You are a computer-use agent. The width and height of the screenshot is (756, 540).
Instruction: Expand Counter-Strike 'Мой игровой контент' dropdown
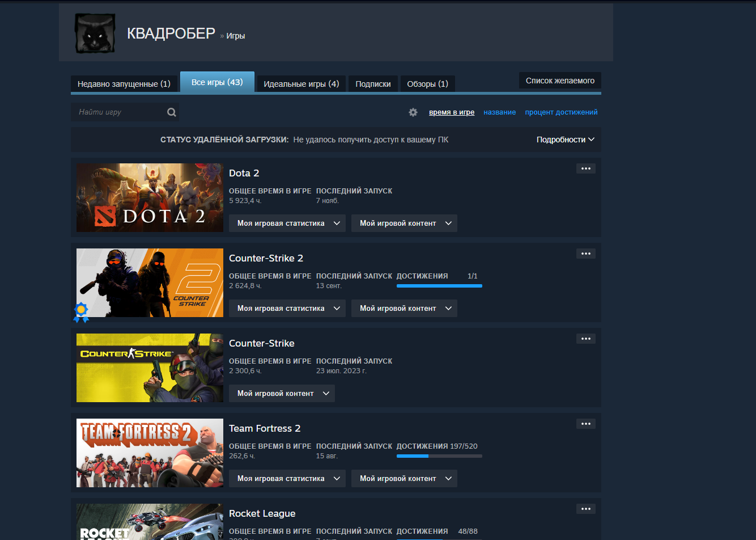pyautogui.click(x=282, y=394)
